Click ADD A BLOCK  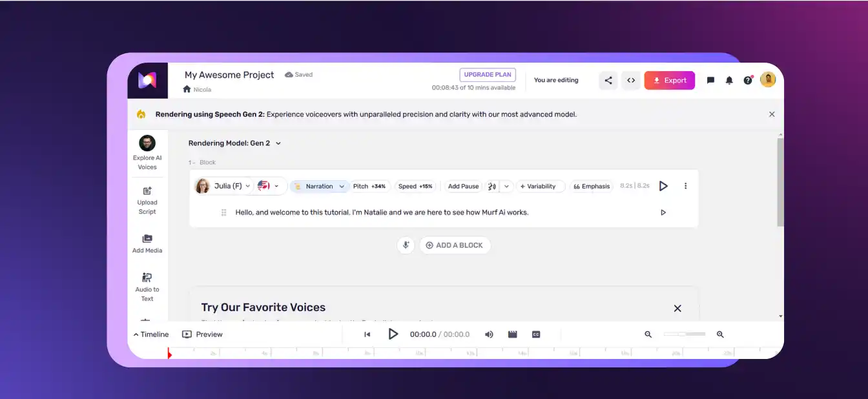(x=455, y=245)
